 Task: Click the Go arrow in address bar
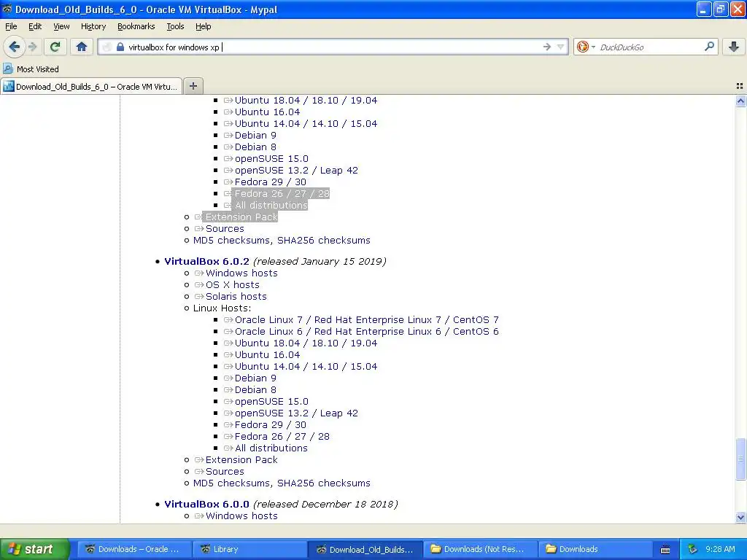pyautogui.click(x=547, y=47)
